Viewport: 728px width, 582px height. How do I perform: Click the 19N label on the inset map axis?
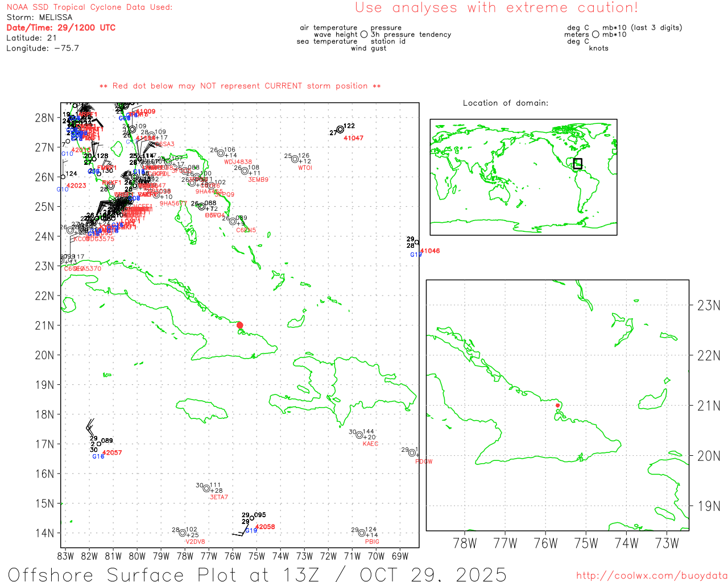709,506
